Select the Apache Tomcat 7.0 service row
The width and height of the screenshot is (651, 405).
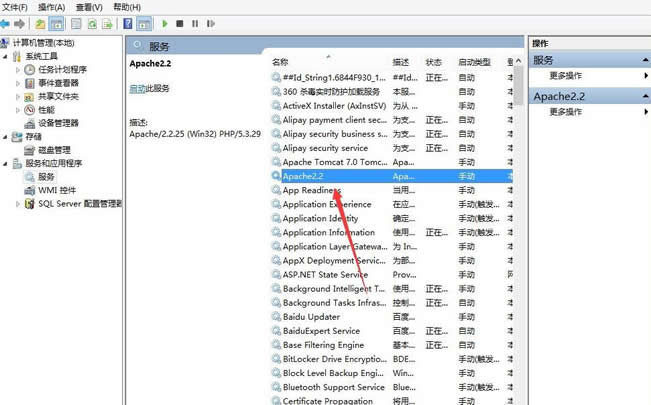[x=392, y=162]
